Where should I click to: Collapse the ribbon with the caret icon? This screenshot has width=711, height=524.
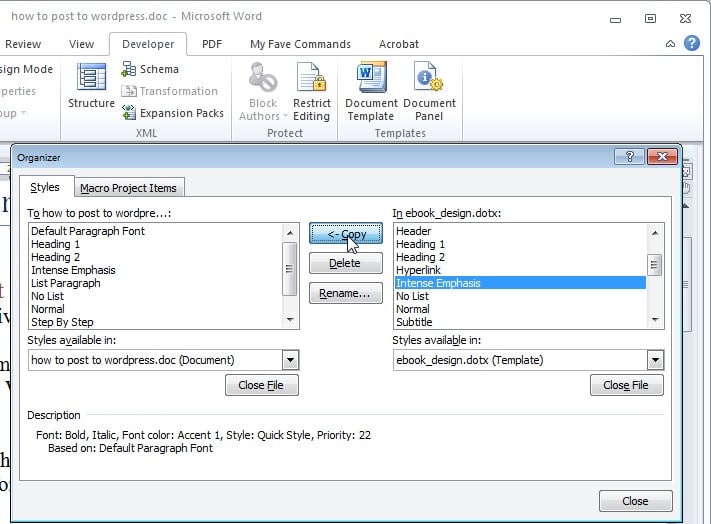670,44
